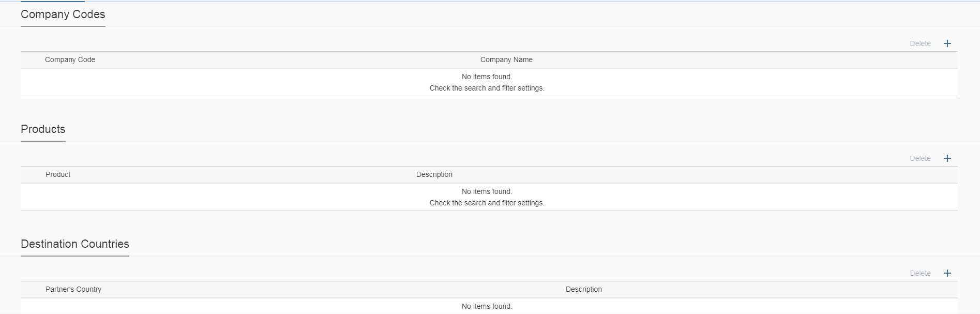Add a new Company Codes entry
This screenshot has width=980, height=314.
947,43
